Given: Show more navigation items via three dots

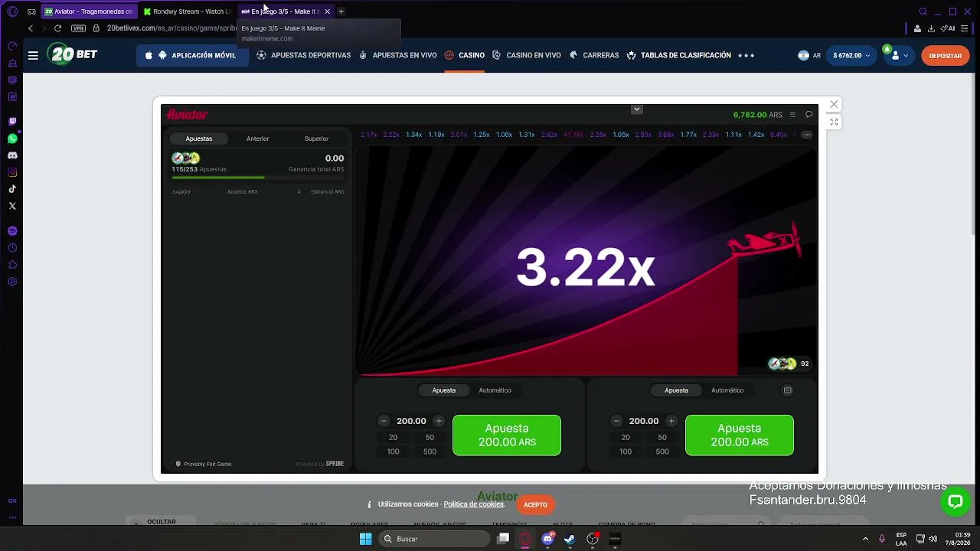Looking at the screenshot, I should [746, 55].
